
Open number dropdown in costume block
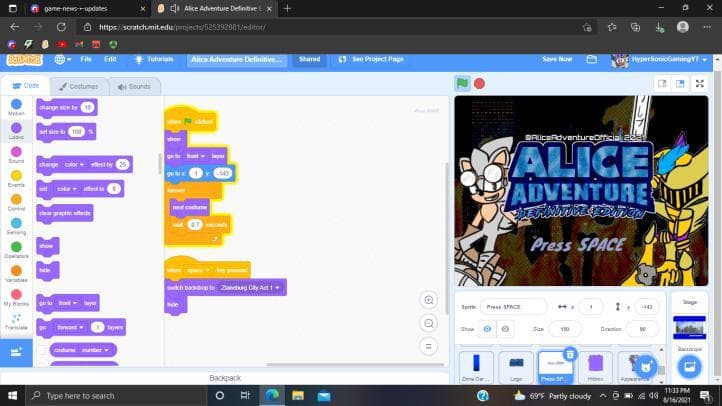tap(94, 350)
